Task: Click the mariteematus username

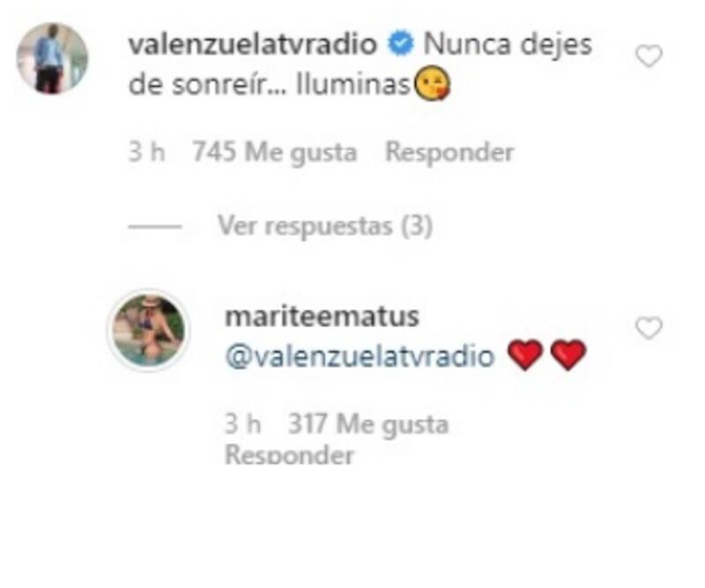Action: click(x=322, y=316)
